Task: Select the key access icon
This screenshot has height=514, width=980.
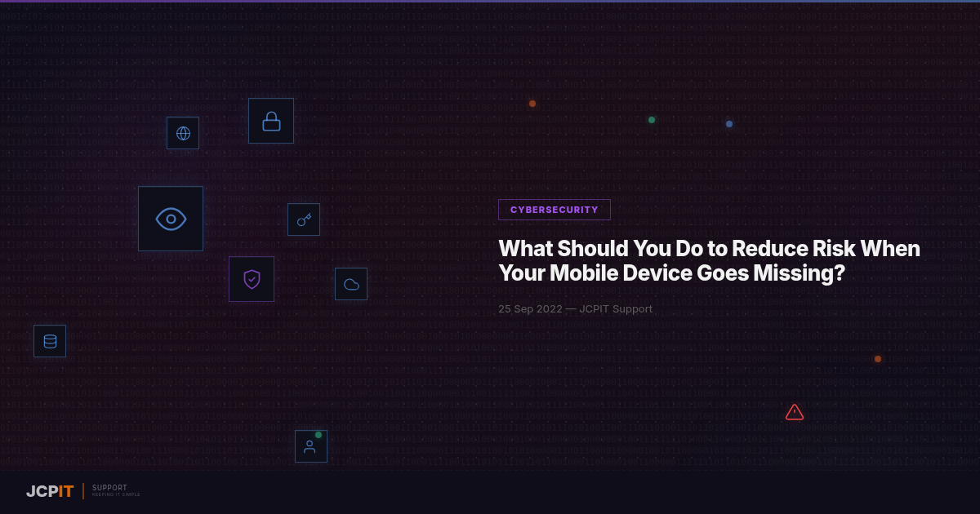Action: [303, 219]
